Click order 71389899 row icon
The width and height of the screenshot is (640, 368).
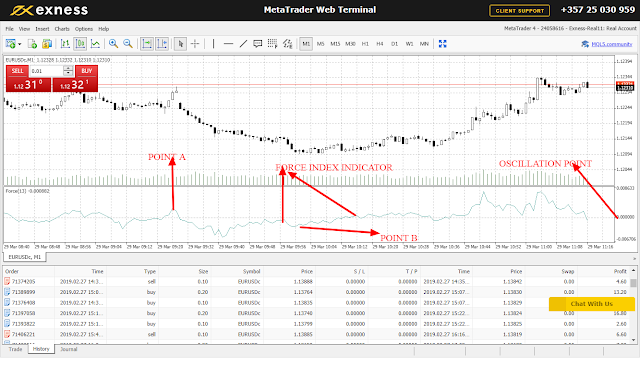click(7, 292)
